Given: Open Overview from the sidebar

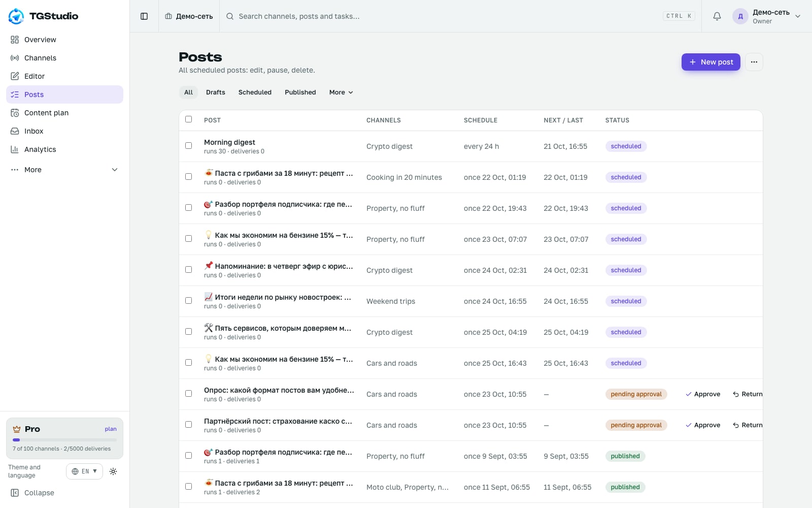Looking at the screenshot, I should (64, 40).
